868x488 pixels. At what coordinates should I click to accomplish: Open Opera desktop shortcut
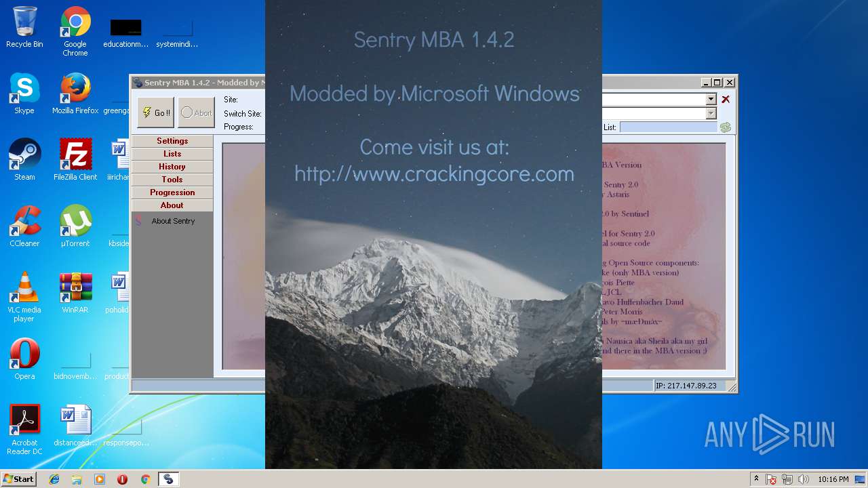click(24, 359)
